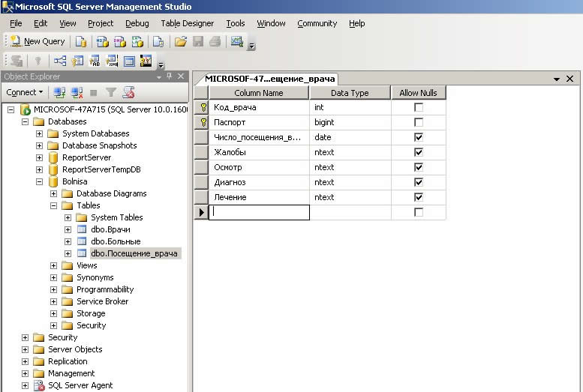This screenshot has width=583, height=392.
Task: Click the Allow Nulls header
Action: [418, 93]
